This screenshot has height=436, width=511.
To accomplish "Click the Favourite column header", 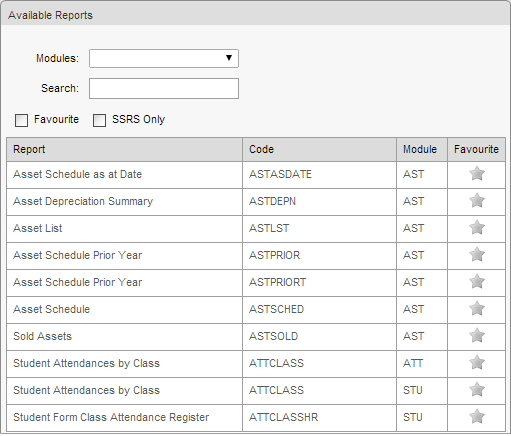I will coord(476,149).
